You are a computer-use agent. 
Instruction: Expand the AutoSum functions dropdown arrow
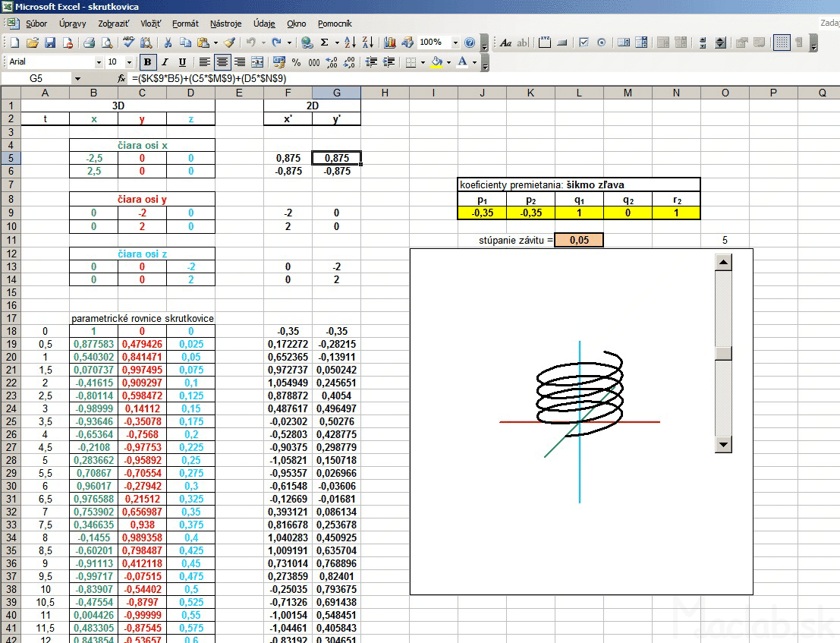point(337,43)
